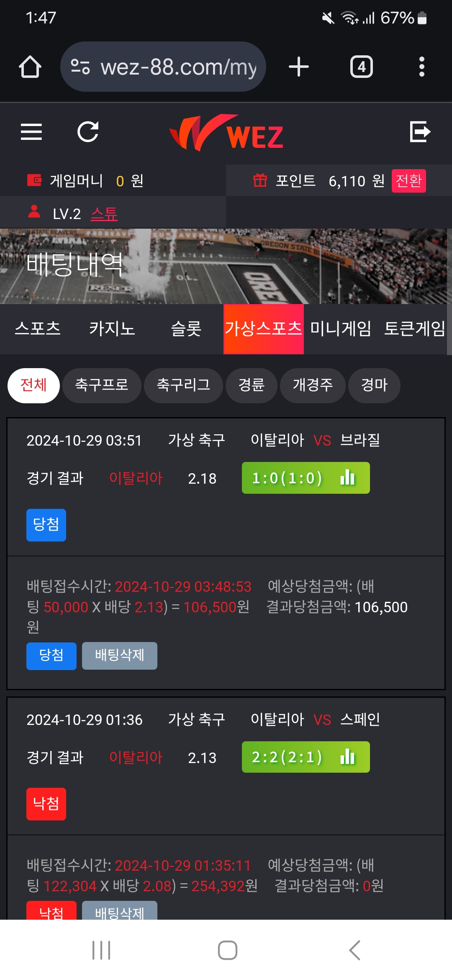Go to browser home page icon
The image size is (452, 980).
(x=30, y=67)
